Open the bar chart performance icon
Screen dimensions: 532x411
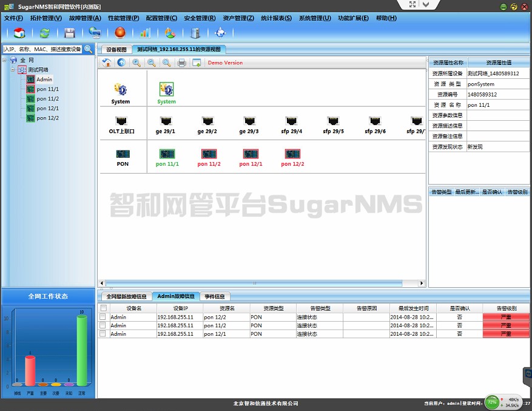[x=145, y=33]
